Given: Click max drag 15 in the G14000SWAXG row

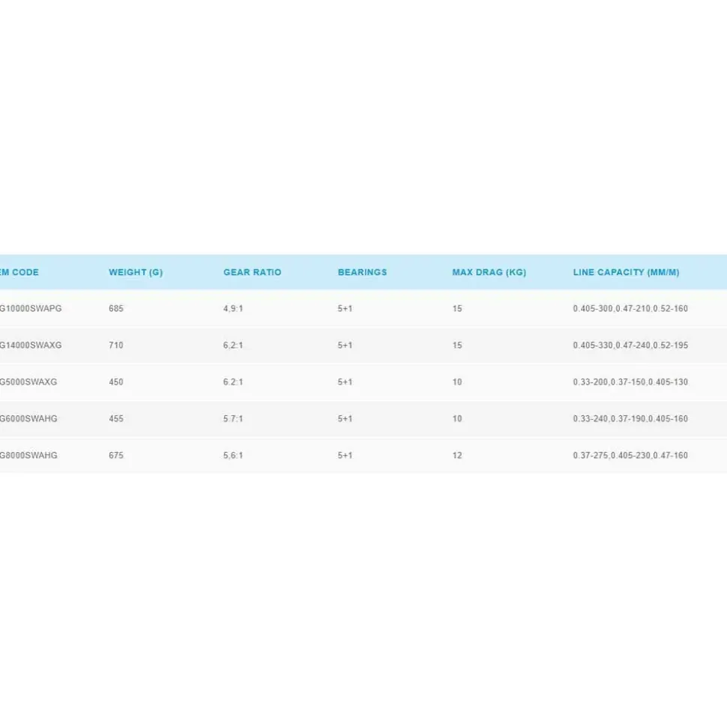Looking at the screenshot, I should point(457,346).
